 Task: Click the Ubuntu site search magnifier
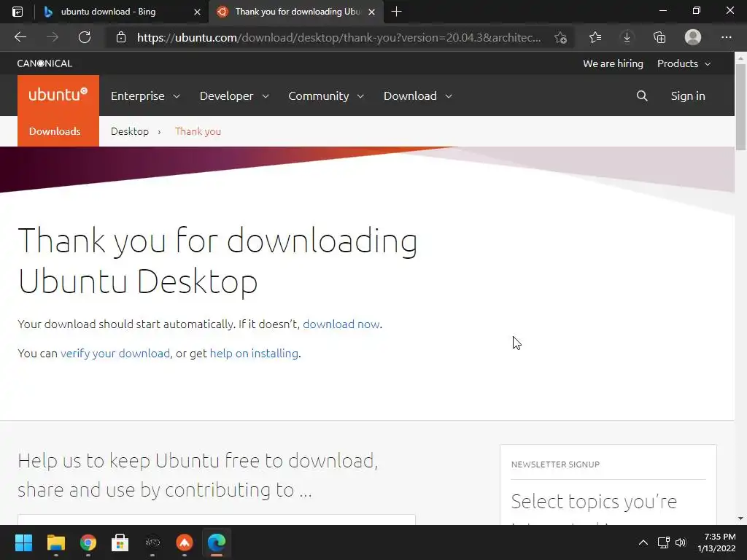[x=642, y=96]
